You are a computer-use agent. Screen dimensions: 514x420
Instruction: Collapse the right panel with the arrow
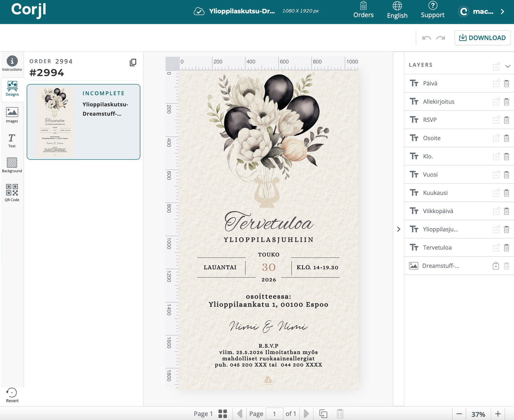pyautogui.click(x=398, y=229)
